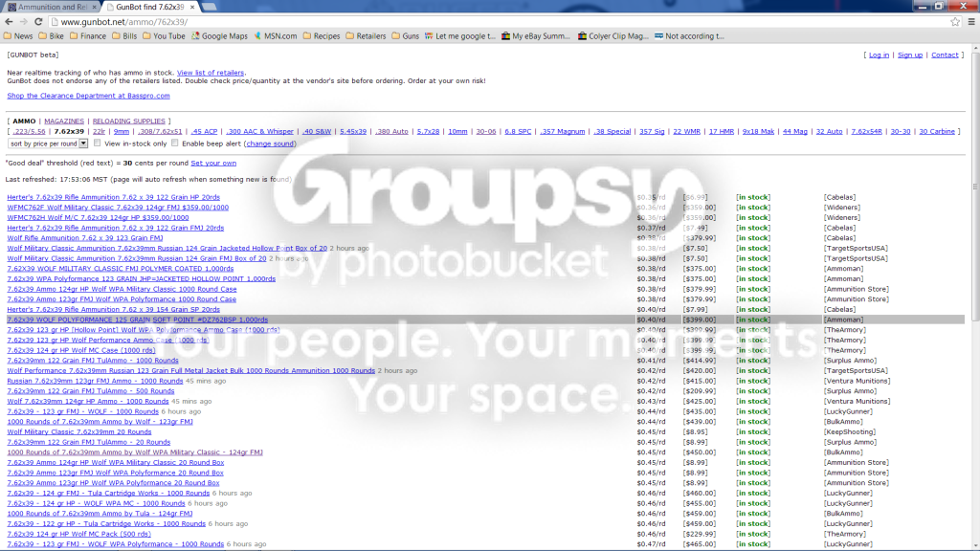Screen dimensions: 980x551
Task: Click the Contact link
Action: [x=945, y=55]
